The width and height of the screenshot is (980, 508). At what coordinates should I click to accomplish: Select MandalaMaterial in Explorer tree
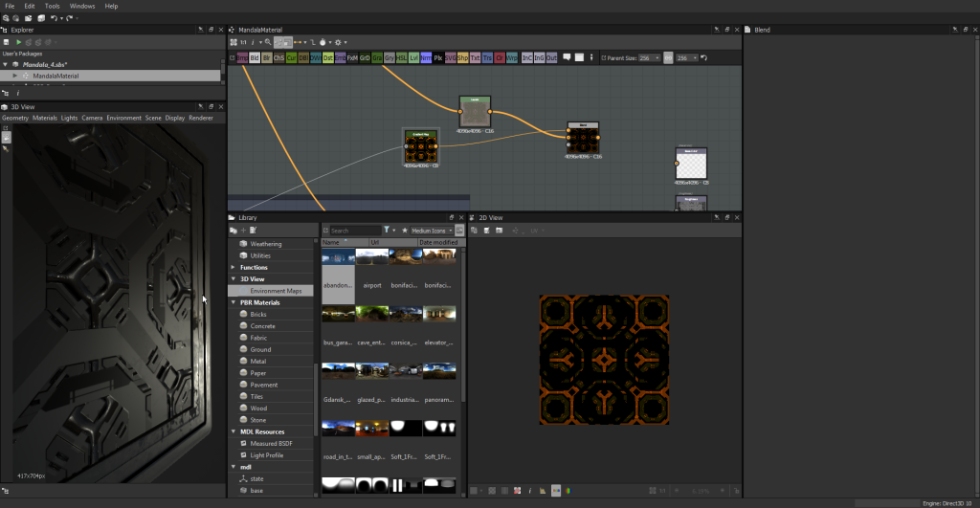pyautogui.click(x=56, y=76)
